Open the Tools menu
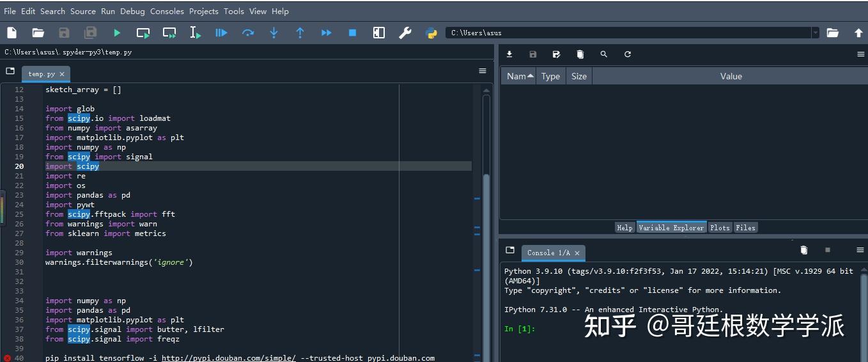The width and height of the screenshot is (868, 362). click(234, 11)
